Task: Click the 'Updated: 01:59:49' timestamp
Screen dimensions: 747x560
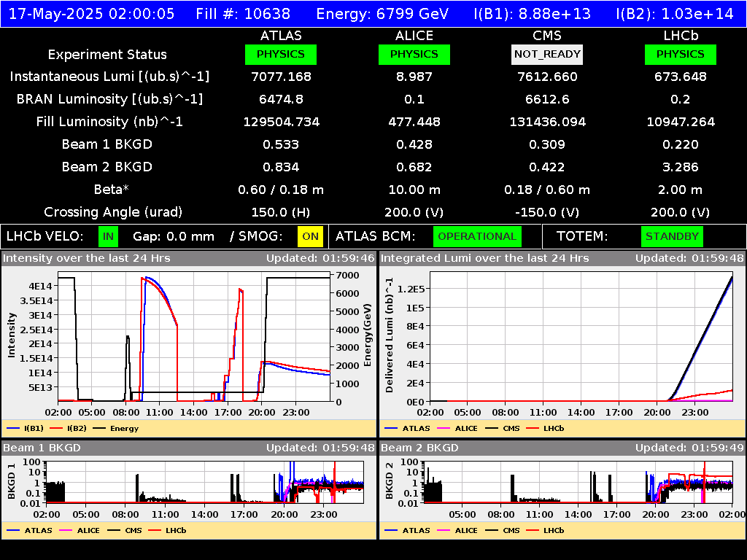Action: pyautogui.click(x=689, y=448)
